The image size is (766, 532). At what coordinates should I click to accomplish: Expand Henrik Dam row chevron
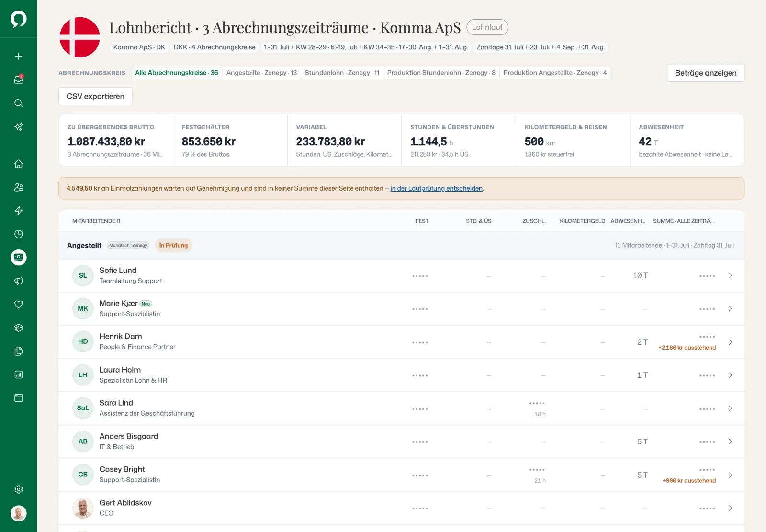coord(730,342)
